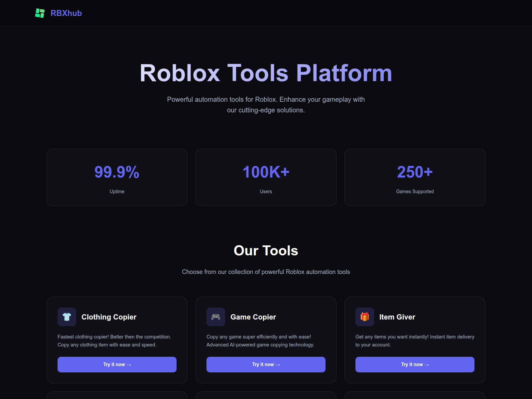Click the 'Powerful automation tools for Roblox' subtitle
The height and width of the screenshot is (399, 532).
point(266,105)
